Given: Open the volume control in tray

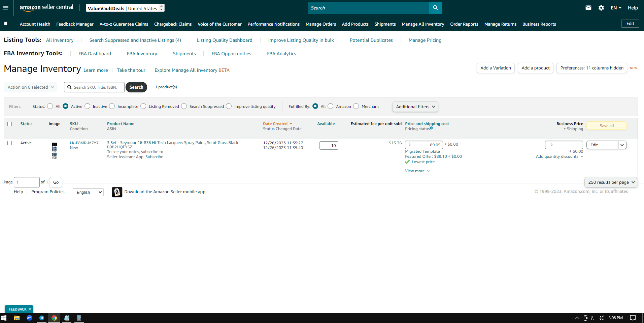Looking at the screenshot, I should point(602,318).
